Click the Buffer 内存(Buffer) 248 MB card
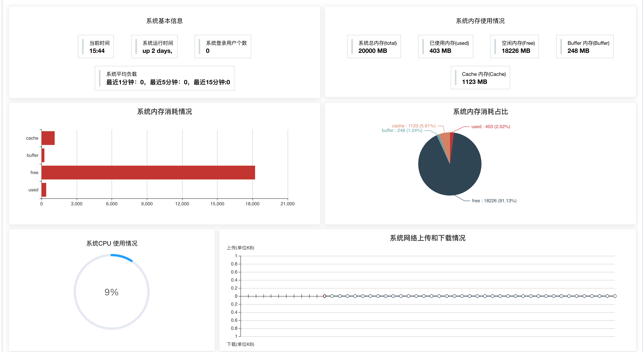This screenshot has height=352, width=644. tap(585, 47)
